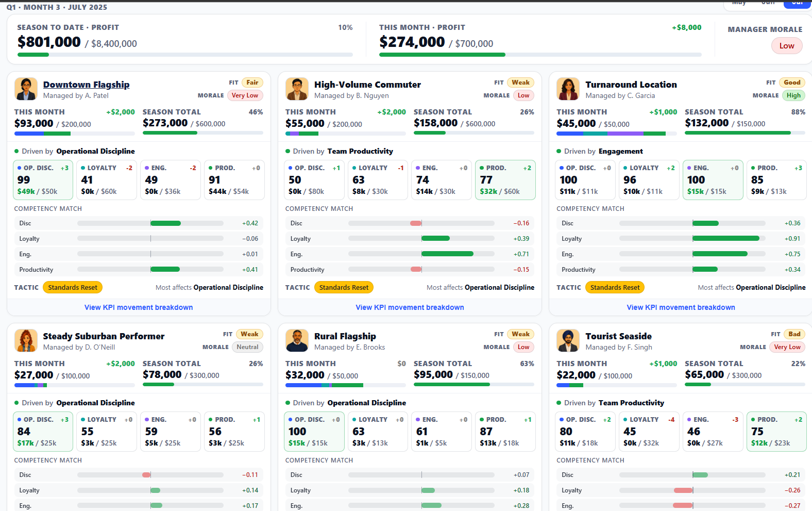Select Downtown Flagship Eng. KPI card

(171, 180)
